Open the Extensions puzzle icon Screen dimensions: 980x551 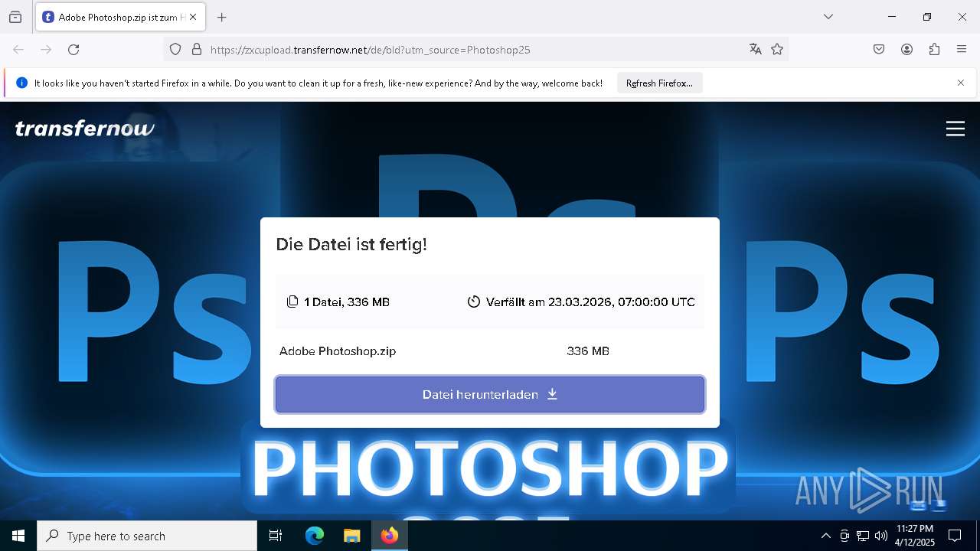(934, 50)
